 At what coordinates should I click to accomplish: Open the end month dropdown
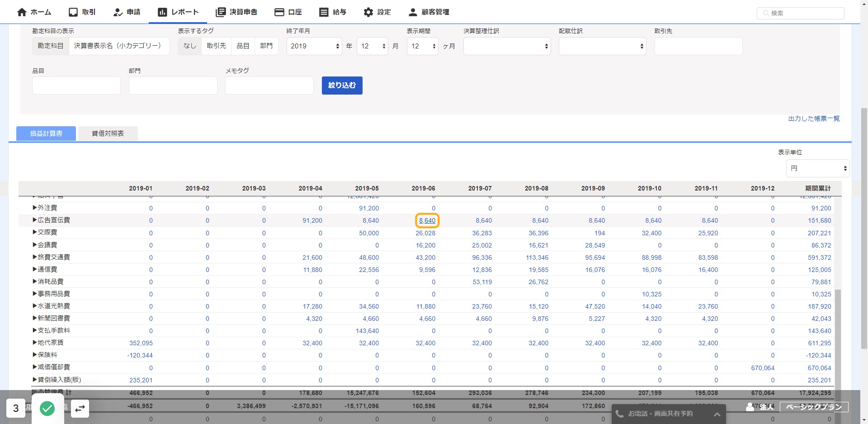373,46
